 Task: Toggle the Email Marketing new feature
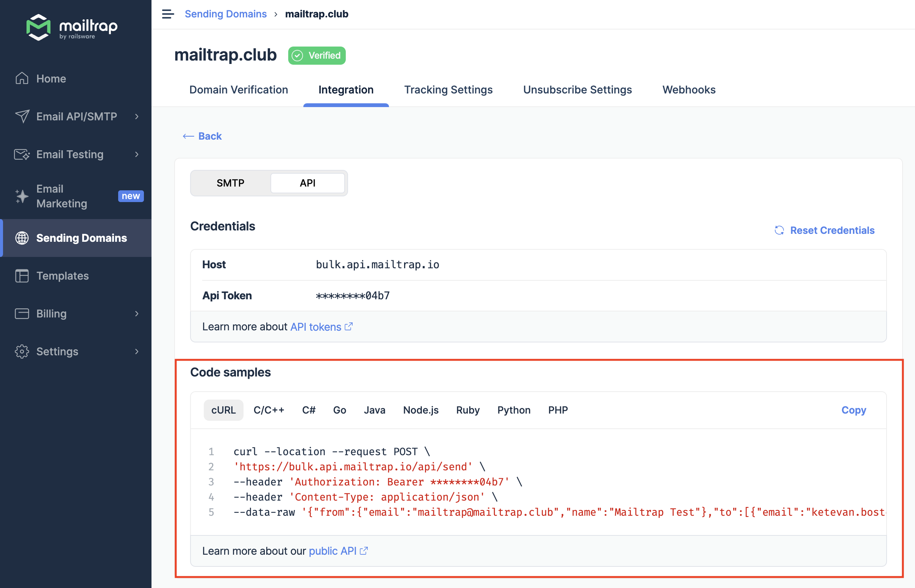(131, 196)
